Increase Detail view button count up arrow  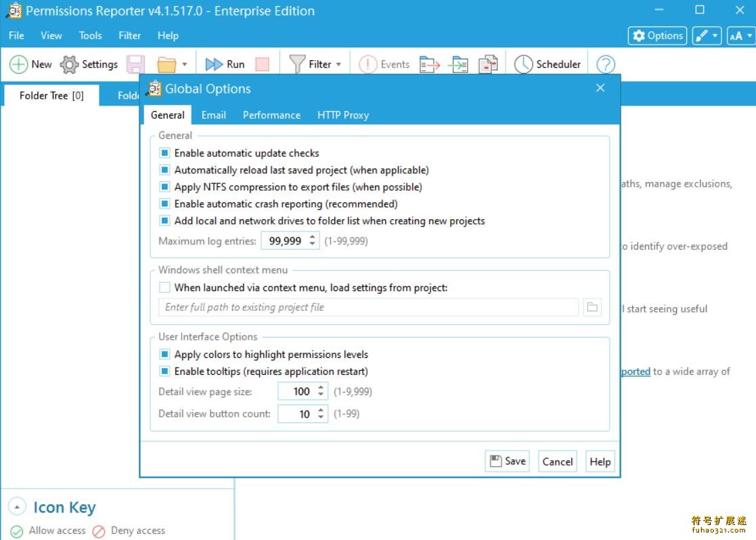coord(321,410)
